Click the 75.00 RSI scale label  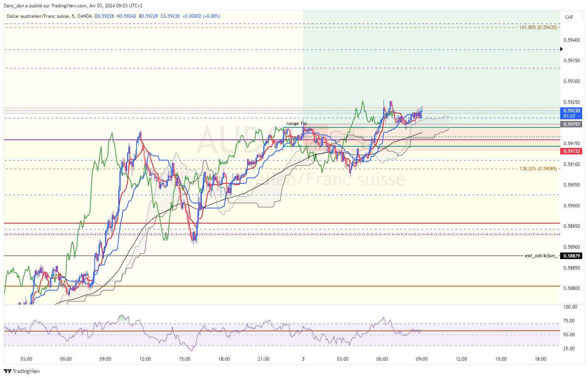coord(569,321)
